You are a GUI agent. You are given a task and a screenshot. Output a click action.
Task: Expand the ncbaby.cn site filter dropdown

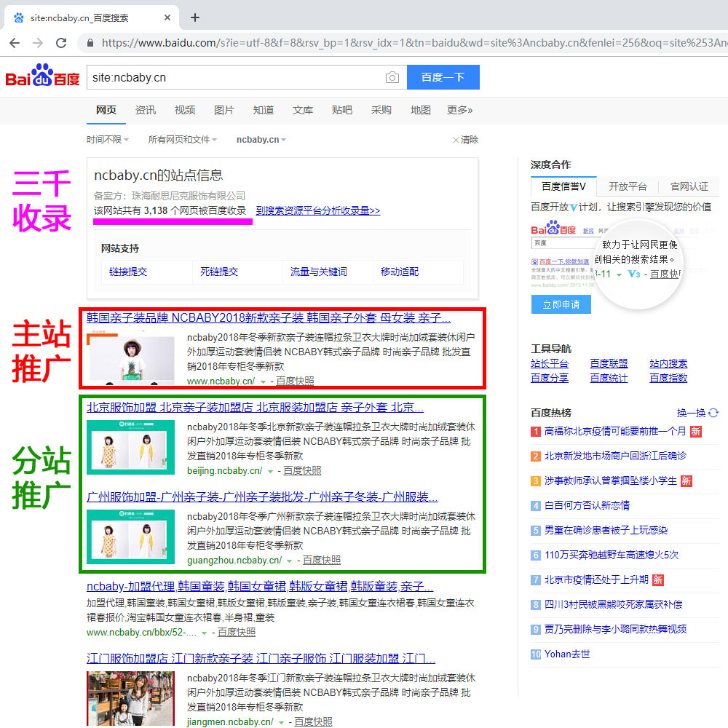tap(261, 140)
